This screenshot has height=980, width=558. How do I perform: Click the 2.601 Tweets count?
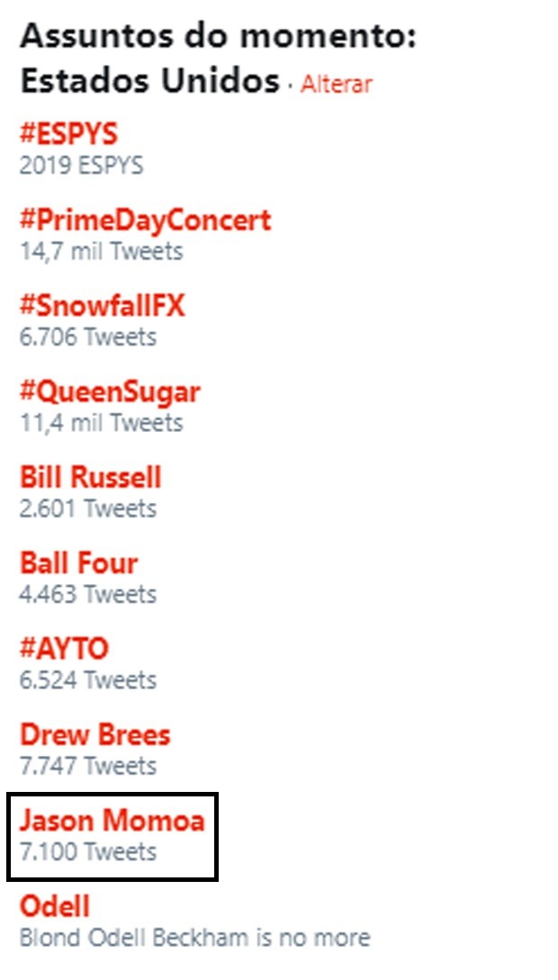(88, 508)
